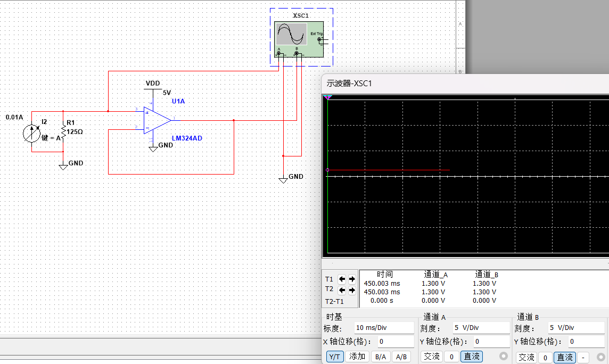Click the 示波器-XSC1 window title bar
This screenshot has width=609, height=364.
coord(465,84)
